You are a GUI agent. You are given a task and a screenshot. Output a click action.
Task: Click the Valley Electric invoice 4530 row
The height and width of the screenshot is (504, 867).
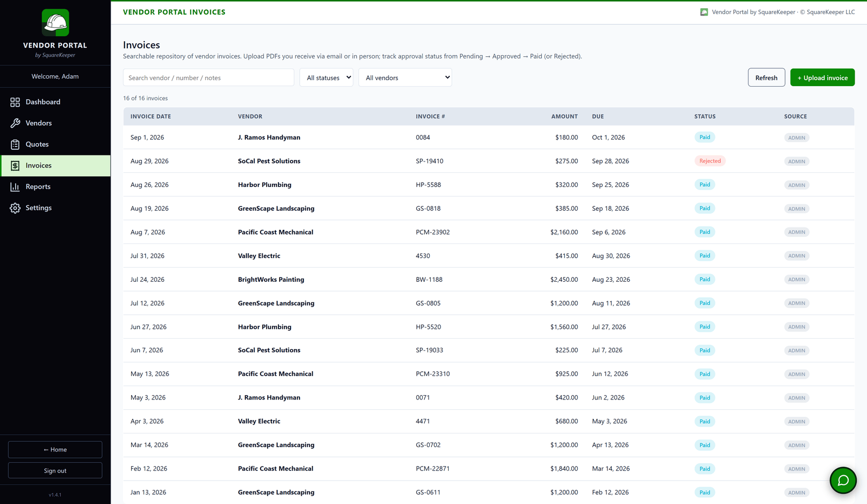click(x=489, y=256)
